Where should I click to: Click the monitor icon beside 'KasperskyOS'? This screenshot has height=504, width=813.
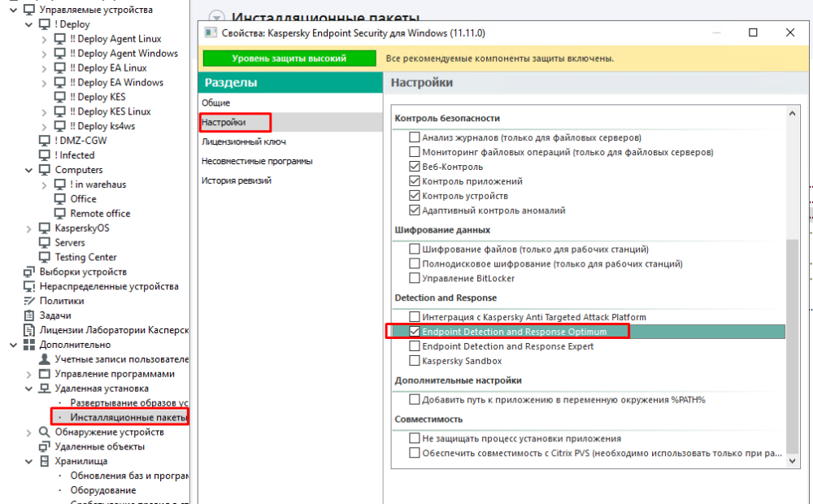[45, 228]
